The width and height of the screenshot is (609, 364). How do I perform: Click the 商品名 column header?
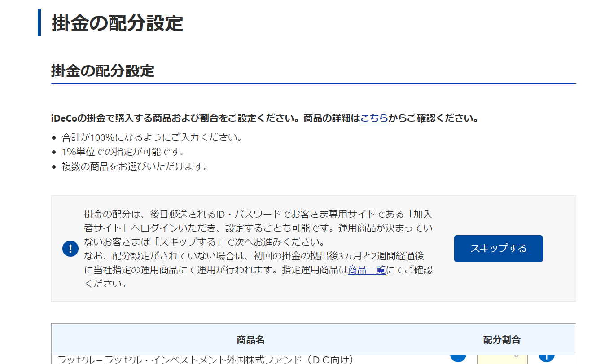tap(250, 340)
